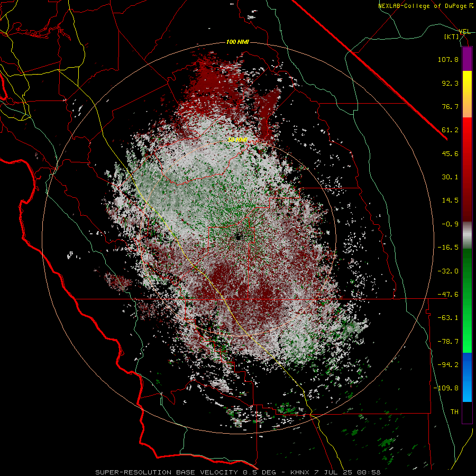This screenshot has height=476, width=476.
Task: Select the 14.5 legend value
Action: tap(450, 200)
